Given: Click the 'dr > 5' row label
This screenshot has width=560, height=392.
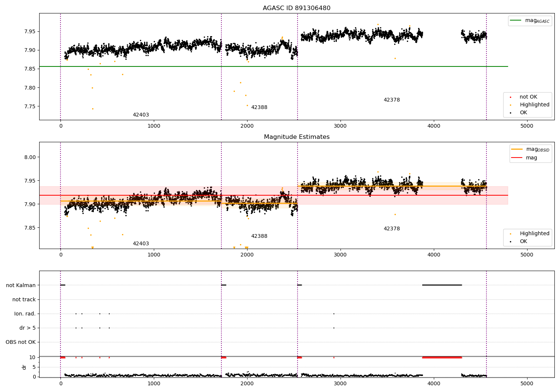Looking at the screenshot, I should click(x=28, y=328).
